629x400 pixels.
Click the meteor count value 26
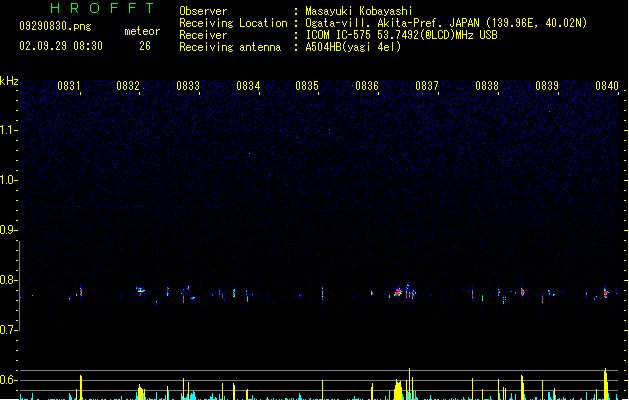tap(145, 46)
